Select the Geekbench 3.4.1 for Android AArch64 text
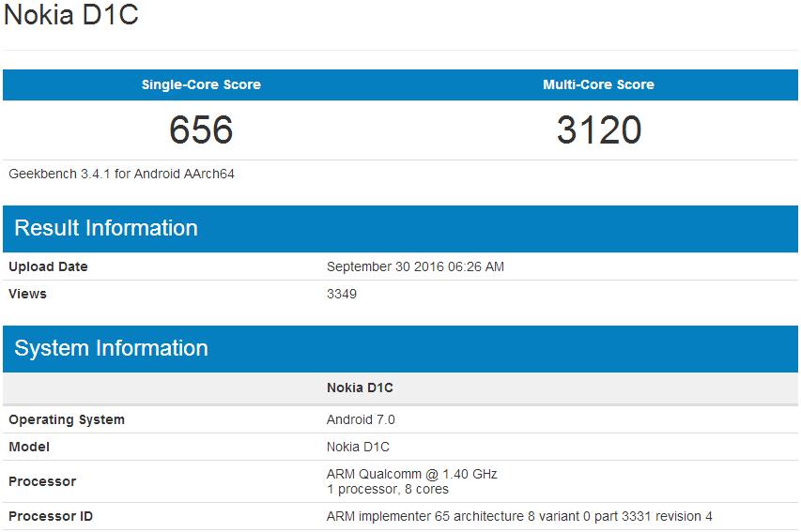The width and height of the screenshot is (801, 532). coord(121,175)
